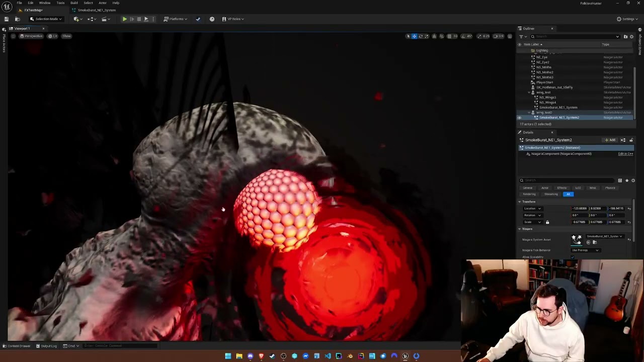Open the Window menu

pos(45,3)
